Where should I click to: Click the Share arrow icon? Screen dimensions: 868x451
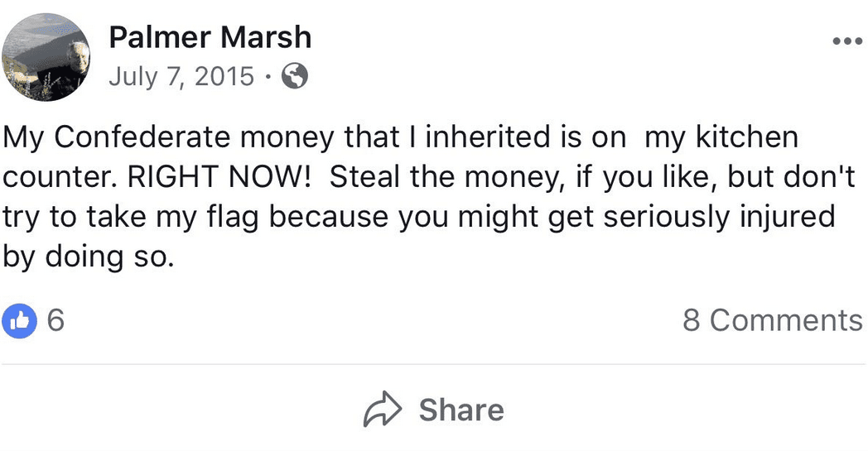(x=382, y=410)
